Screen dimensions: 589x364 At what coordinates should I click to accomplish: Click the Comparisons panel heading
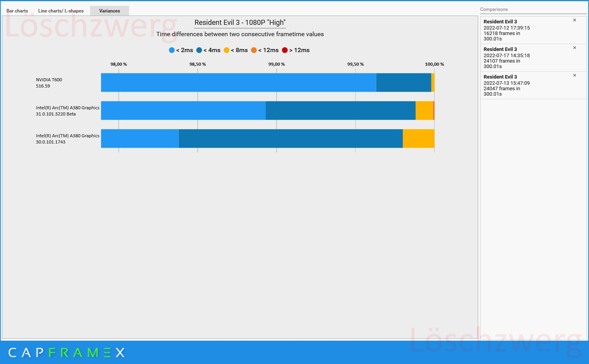pyautogui.click(x=494, y=9)
